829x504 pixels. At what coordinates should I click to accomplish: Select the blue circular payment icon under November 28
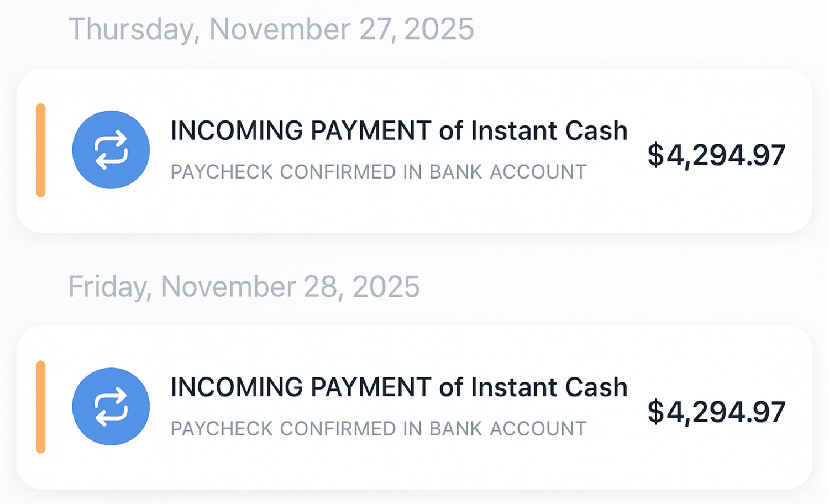point(111,406)
